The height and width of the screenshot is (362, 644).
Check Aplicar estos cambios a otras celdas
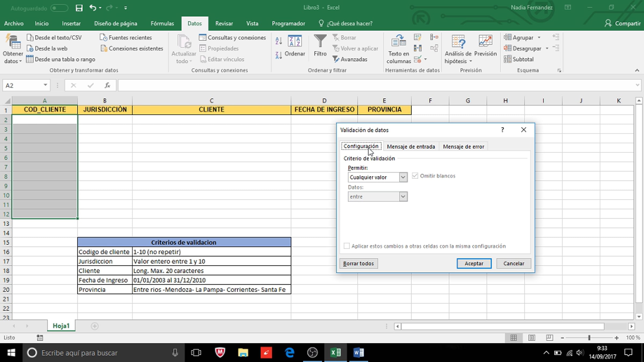pyautogui.click(x=347, y=246)
